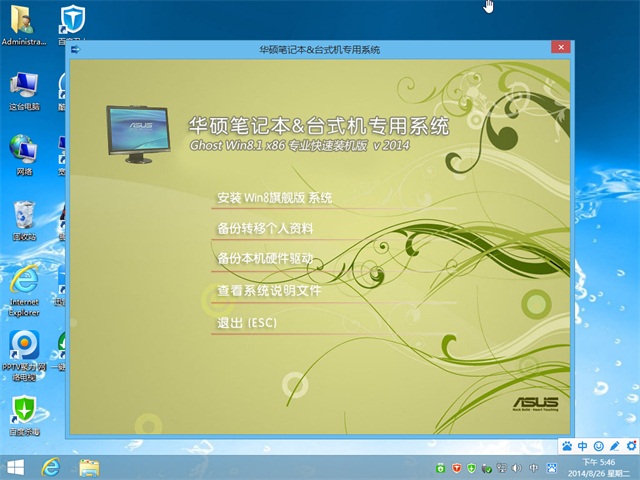The width and height of the screenshot is (640, 480).
Task: Open the Administrator folder desktop icon
Action: point(23,22)
